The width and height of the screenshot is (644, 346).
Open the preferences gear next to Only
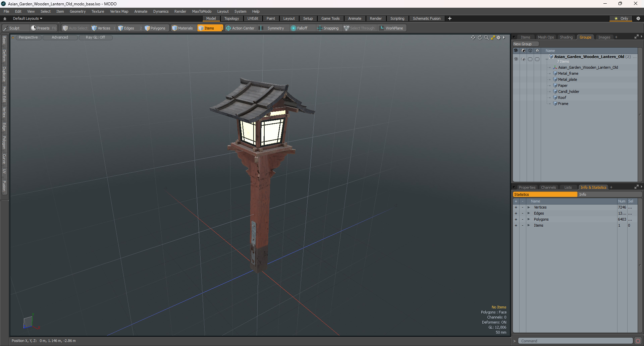click(x=638, y=18)
